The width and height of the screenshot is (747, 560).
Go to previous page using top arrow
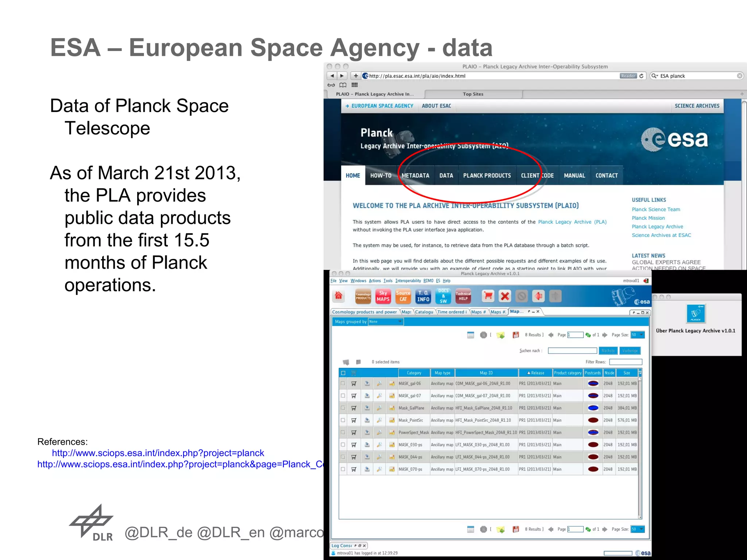(551, 335)
